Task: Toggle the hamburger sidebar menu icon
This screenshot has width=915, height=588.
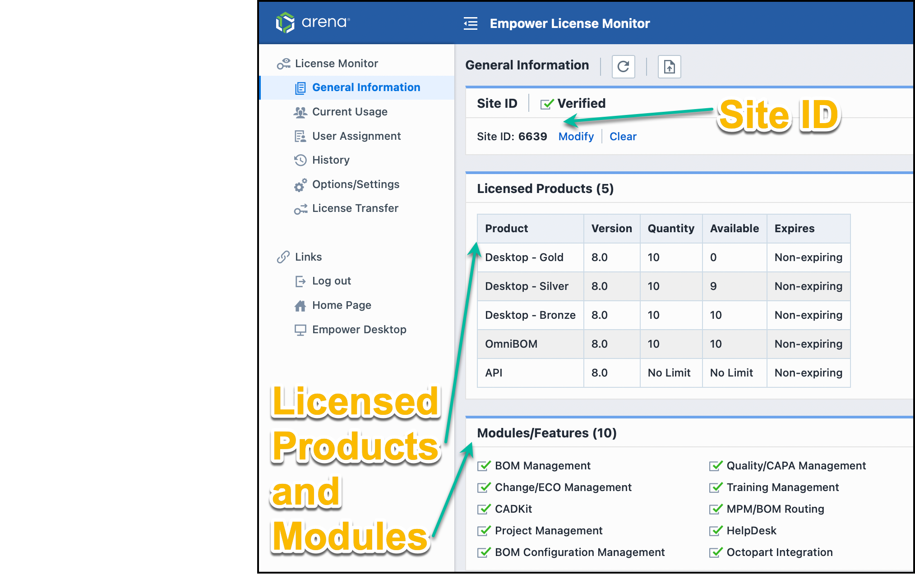Action: tap(470, 23)
